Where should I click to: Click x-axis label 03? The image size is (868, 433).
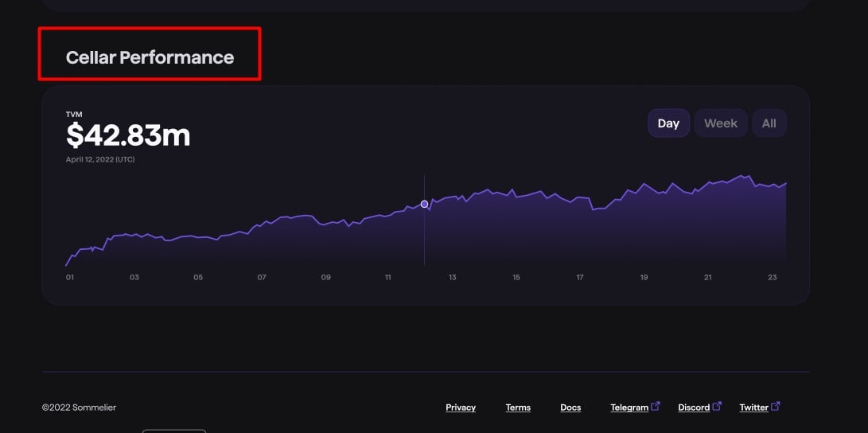coord(134,278)
